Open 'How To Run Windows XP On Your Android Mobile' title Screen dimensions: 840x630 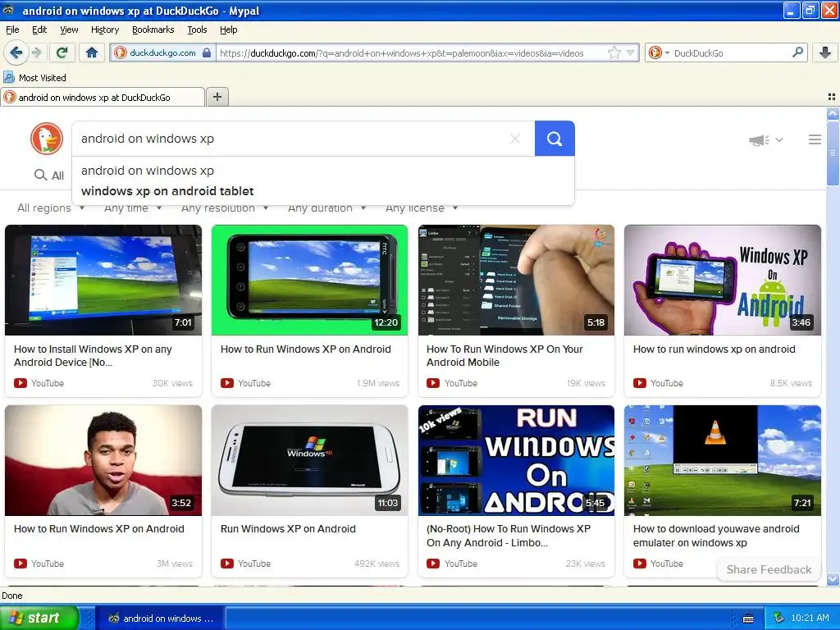coord(504,356)
